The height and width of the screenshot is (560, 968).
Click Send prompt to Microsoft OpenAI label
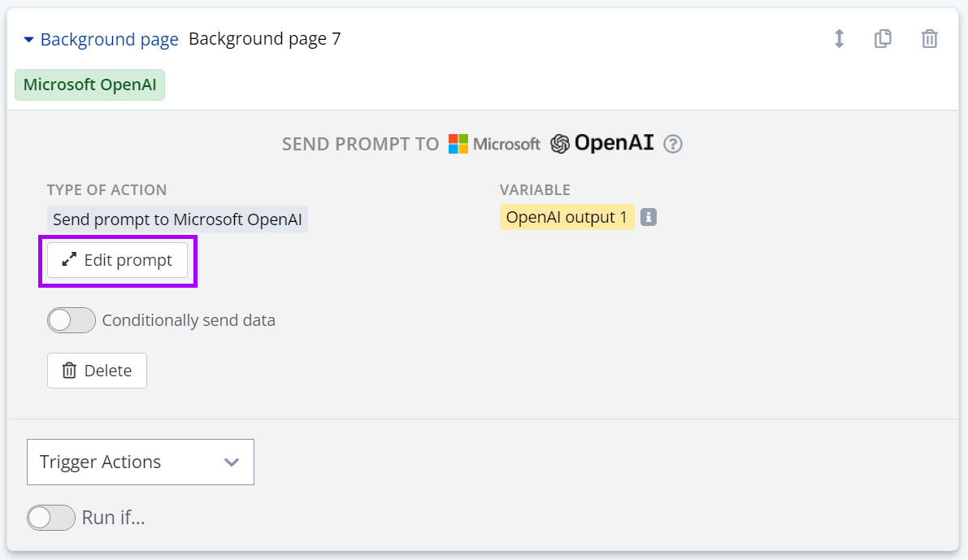pyautogui.click(x=177, y=219)
